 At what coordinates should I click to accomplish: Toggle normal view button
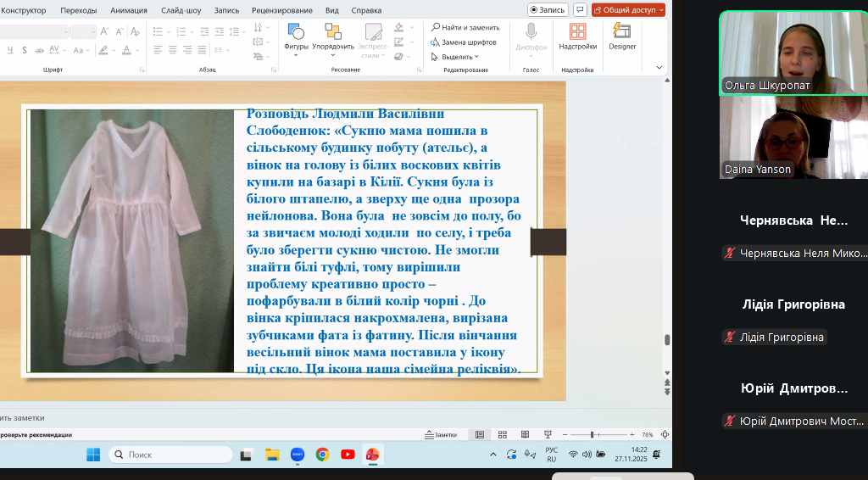point(480,434)
